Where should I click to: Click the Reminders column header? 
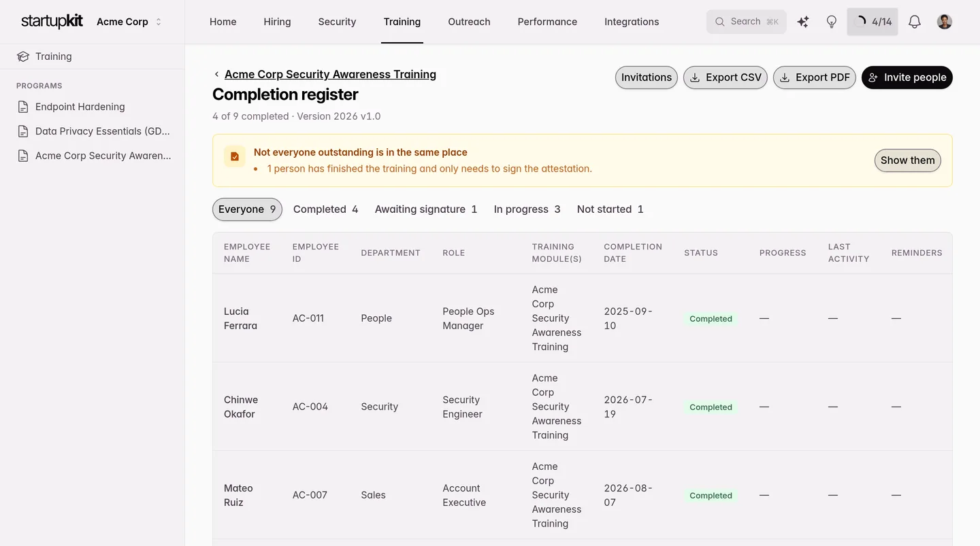pyautogui.click(x=917, y=253)
